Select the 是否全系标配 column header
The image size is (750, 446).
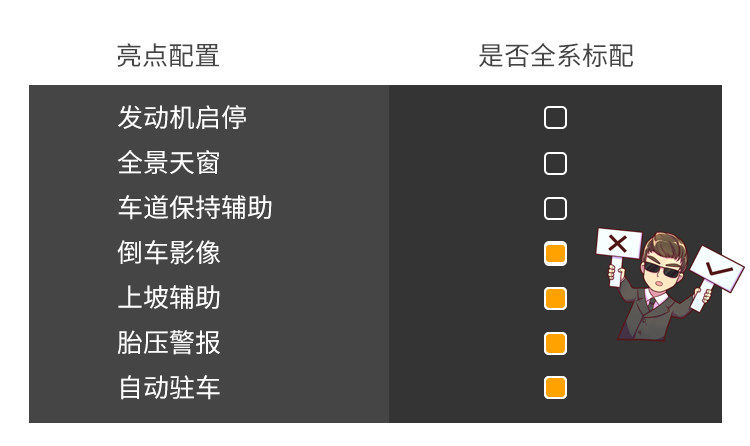555,56
